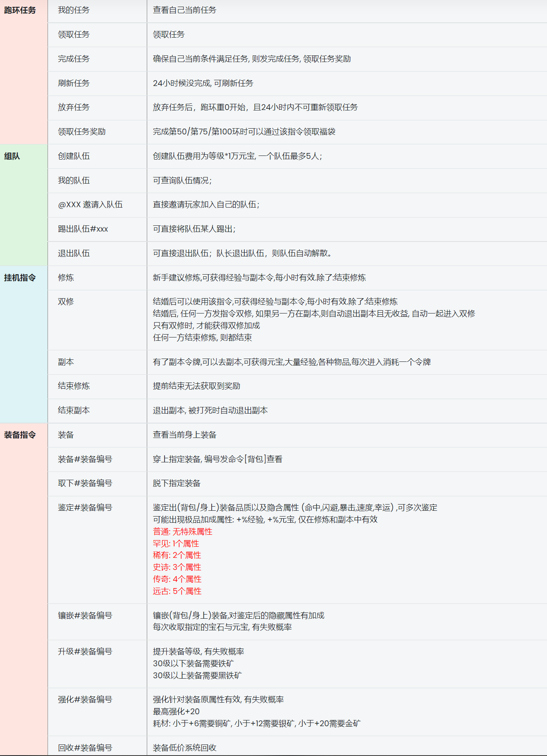Click the 鉴定#装备编号 command cell
The height and width of the screenshot is (756, 547).
(97, 550)
